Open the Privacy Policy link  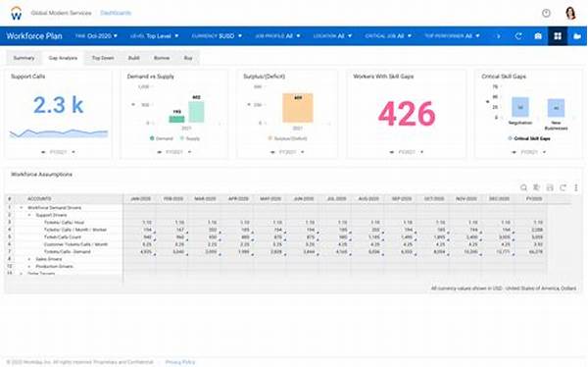coord(180,362)
